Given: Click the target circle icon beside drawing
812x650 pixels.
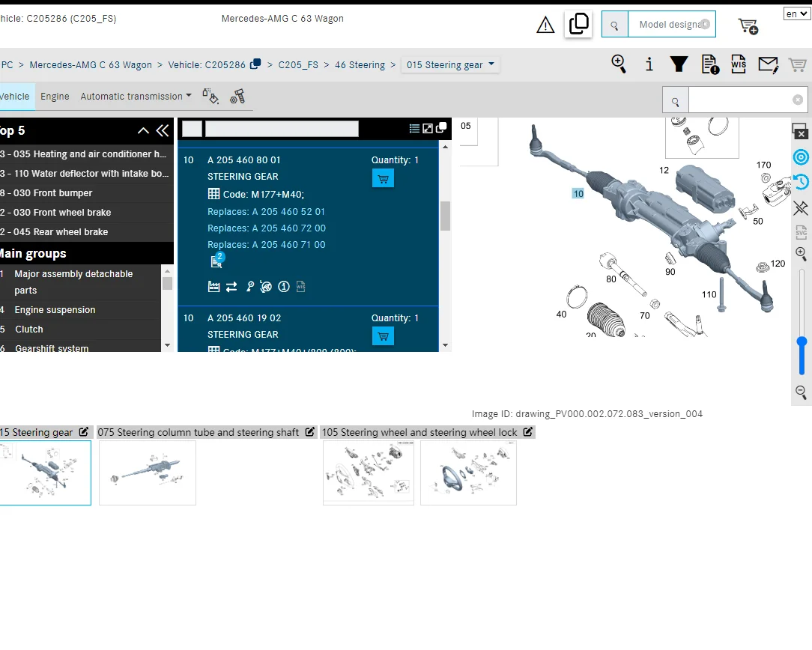Looking at the screenshot, I should [801, 157].
